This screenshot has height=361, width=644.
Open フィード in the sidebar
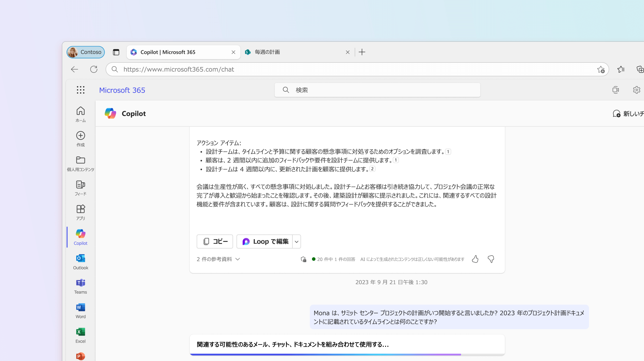pyautogui.click(x=80, y=188)
